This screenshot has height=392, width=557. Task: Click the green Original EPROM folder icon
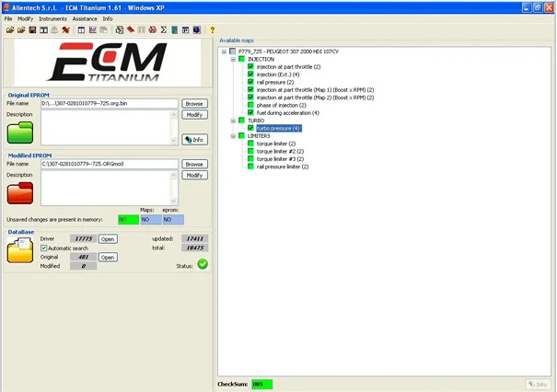(x=20, y=133)
